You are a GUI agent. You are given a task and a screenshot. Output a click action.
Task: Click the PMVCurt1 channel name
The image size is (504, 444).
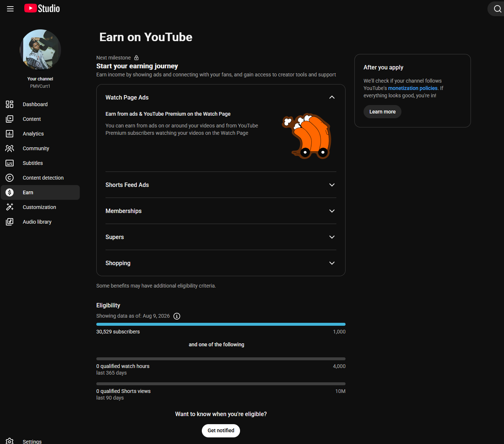point(40,86)
